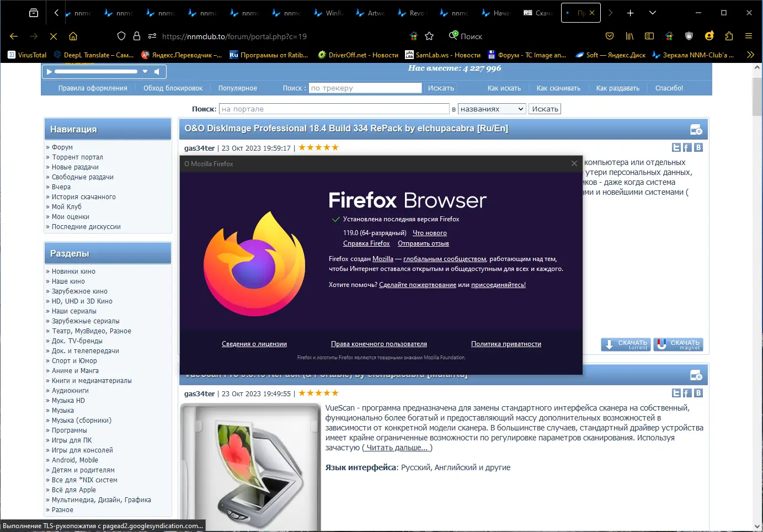The image size is (763, 532).
Task: Open the Как скачивать menu item
Action: pos(558,88)
